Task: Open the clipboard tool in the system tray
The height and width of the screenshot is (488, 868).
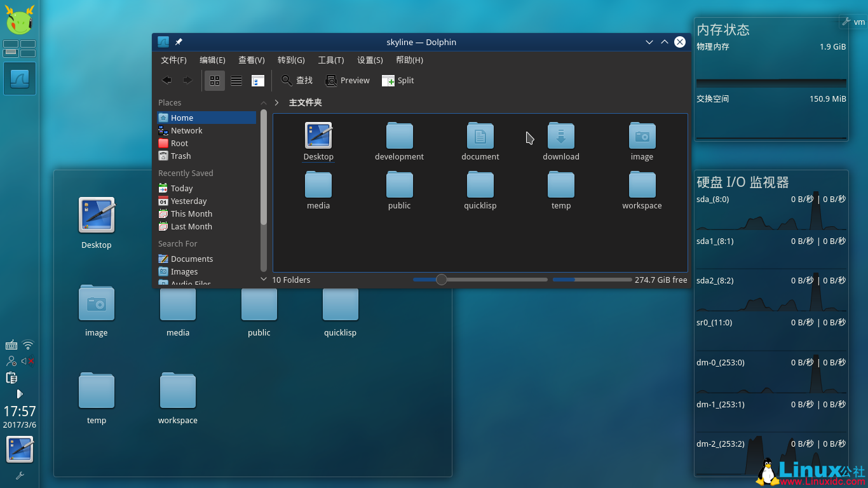Action: [x=11, y=377]
